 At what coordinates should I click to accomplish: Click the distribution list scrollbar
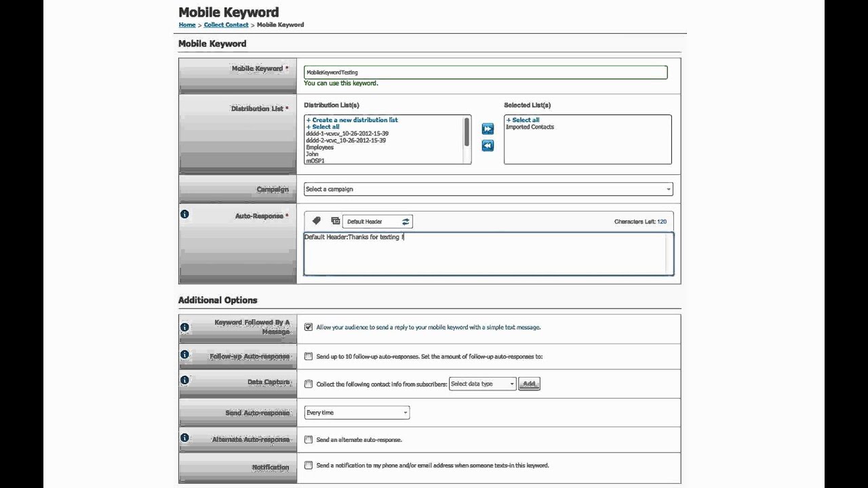[x=467, y=133]
